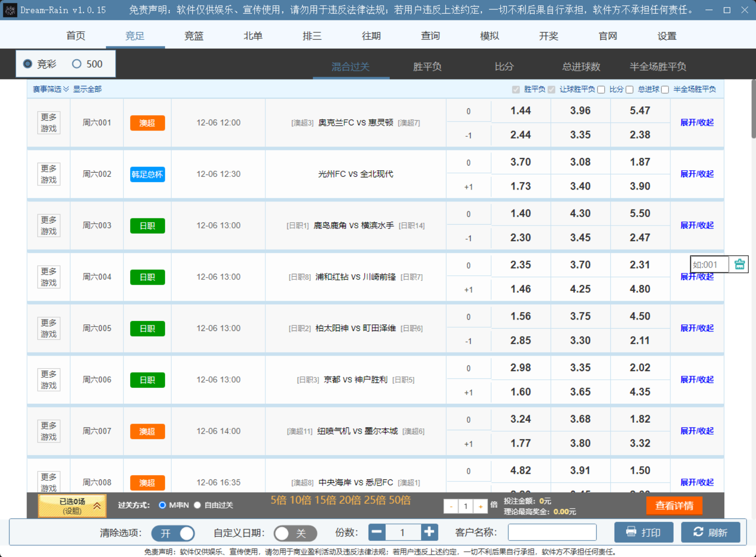
Task: Click the 客户名称 input field
Action: click(552, 532)
